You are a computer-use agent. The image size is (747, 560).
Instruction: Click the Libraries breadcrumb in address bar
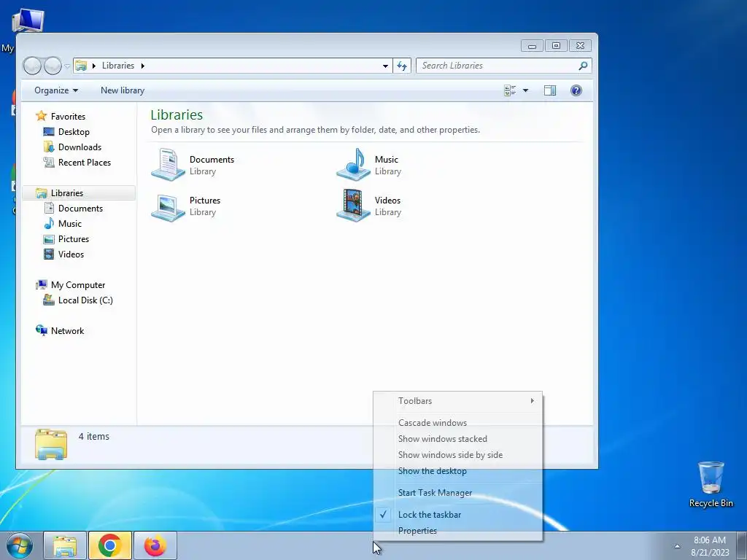[118, 66]
